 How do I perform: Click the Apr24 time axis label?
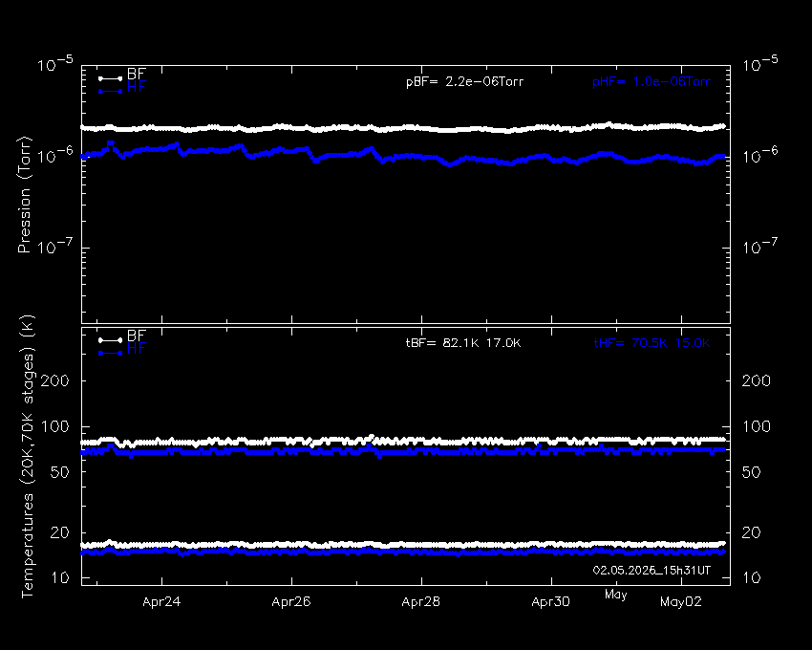coord(161,602)
